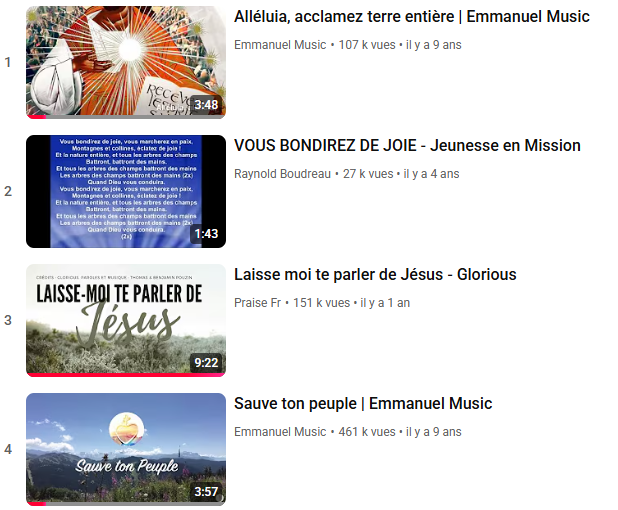Open the Praise Fr channel link

[x=257, y=303]
